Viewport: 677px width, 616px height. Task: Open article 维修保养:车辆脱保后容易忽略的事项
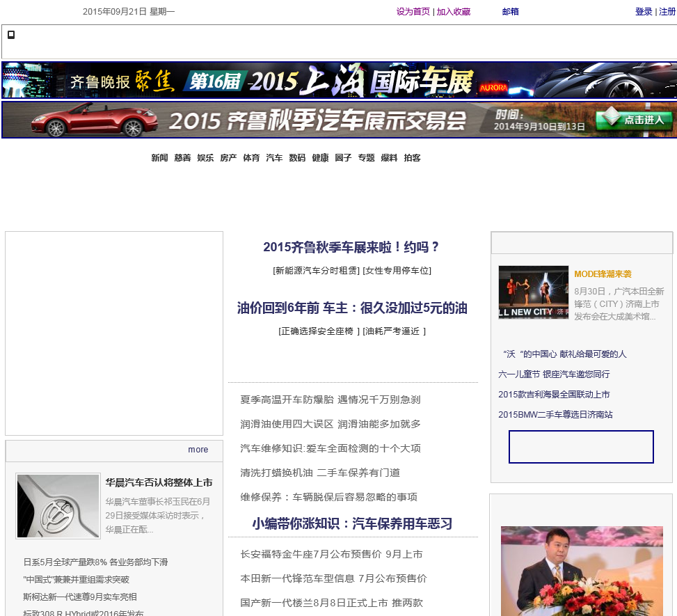328,497
